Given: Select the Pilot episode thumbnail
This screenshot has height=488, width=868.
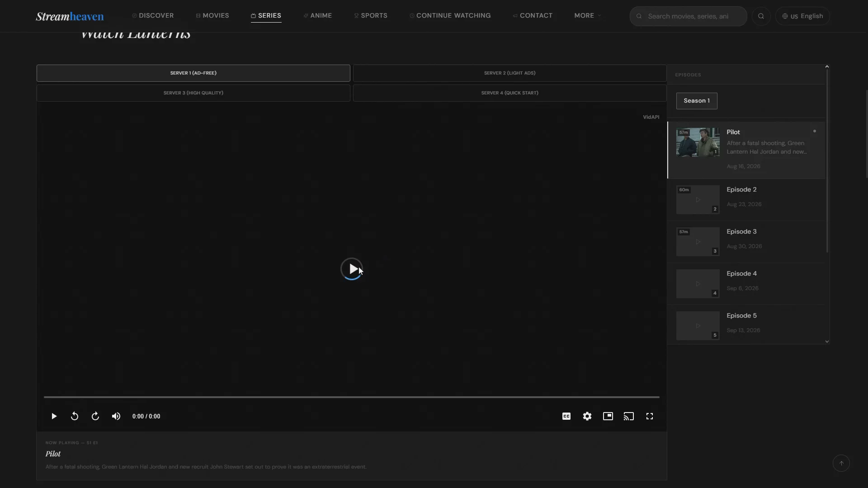Looking at the screenshot, I should (x=698, y=142).
